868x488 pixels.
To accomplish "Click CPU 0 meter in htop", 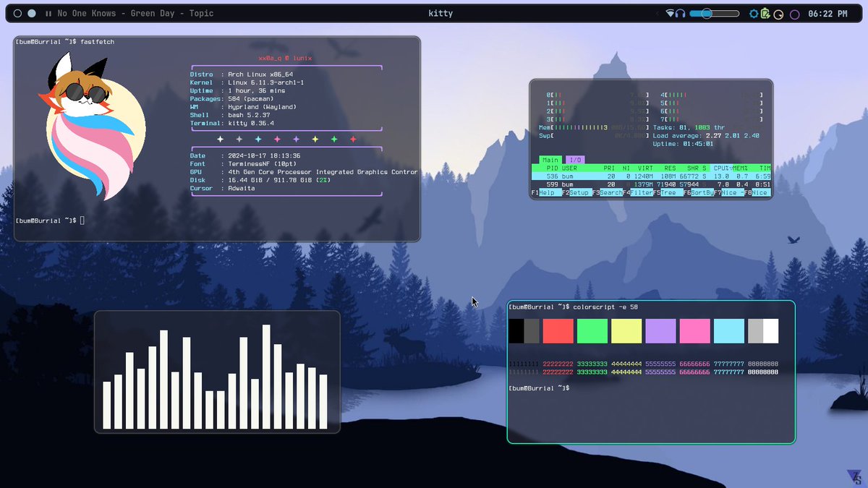I will point(598,95).
